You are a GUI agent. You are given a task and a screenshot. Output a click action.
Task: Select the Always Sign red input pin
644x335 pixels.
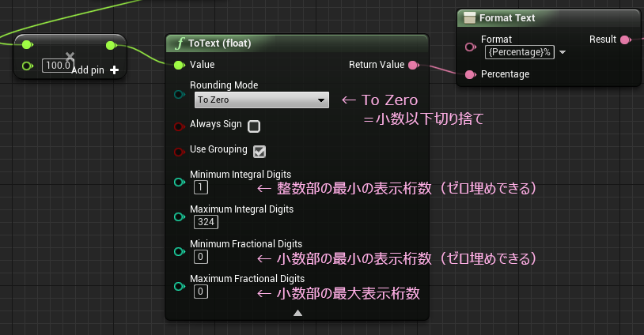[179, 126]
